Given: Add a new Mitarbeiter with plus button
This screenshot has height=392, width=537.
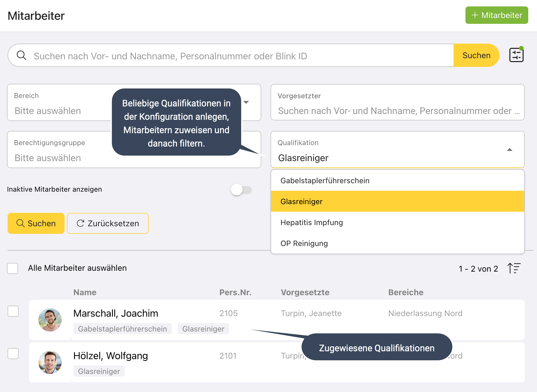Looking at the screenshot, I should click(x=497, y=15).
